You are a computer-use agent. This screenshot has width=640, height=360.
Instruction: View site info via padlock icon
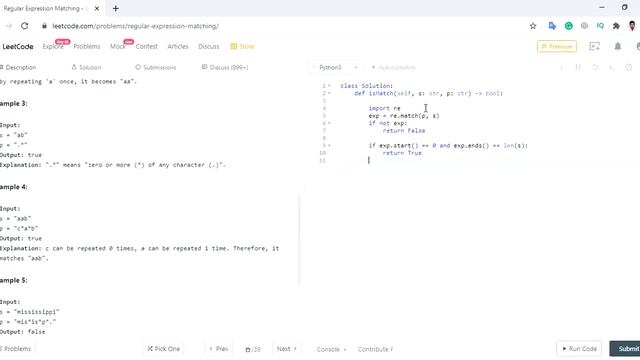point(44,26)
